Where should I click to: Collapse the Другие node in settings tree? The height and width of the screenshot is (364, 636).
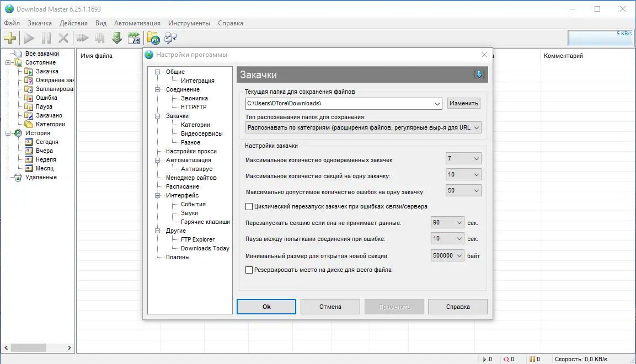pyautogui.click(x=157, y=231)
